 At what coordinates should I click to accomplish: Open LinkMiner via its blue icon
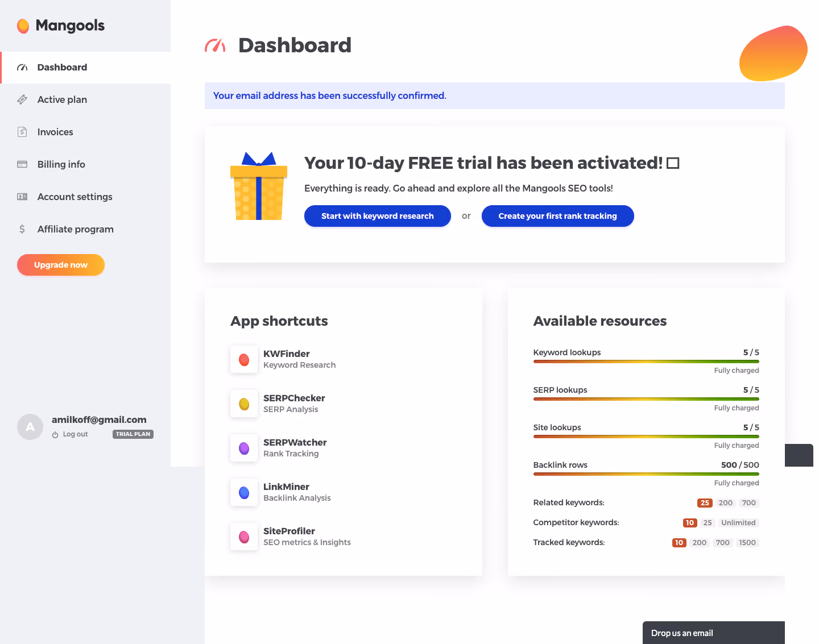[x=244, y=492]
